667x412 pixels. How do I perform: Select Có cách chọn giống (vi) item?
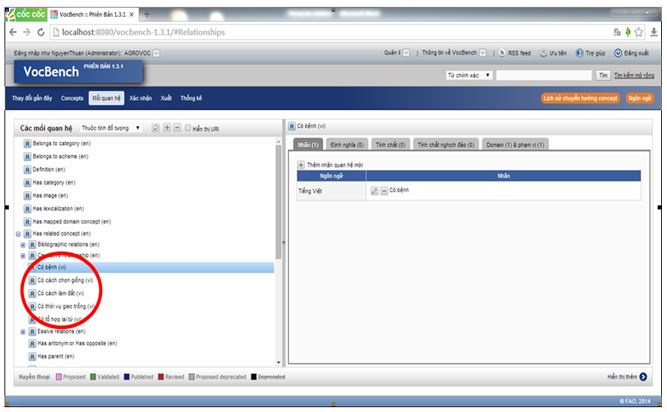(x=65, y=281)
